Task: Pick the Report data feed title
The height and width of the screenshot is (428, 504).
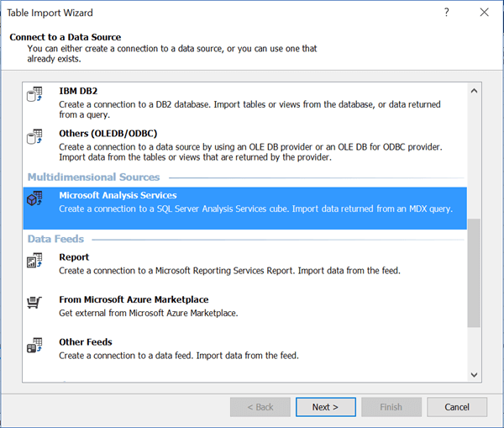Action: 74,257
